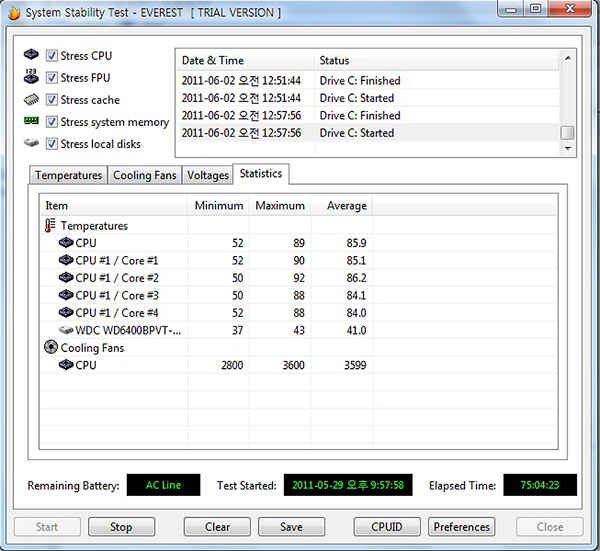Uncheck the Stress CPU checkbox
This screenshot has width=600, height=551.
tap(52, 55)
